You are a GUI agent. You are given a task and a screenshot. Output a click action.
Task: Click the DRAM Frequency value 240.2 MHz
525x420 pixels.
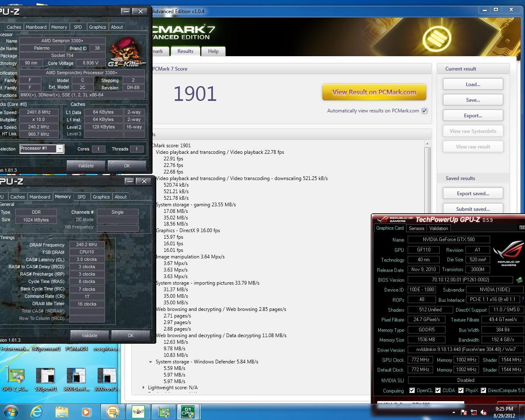tap(87, 245)
